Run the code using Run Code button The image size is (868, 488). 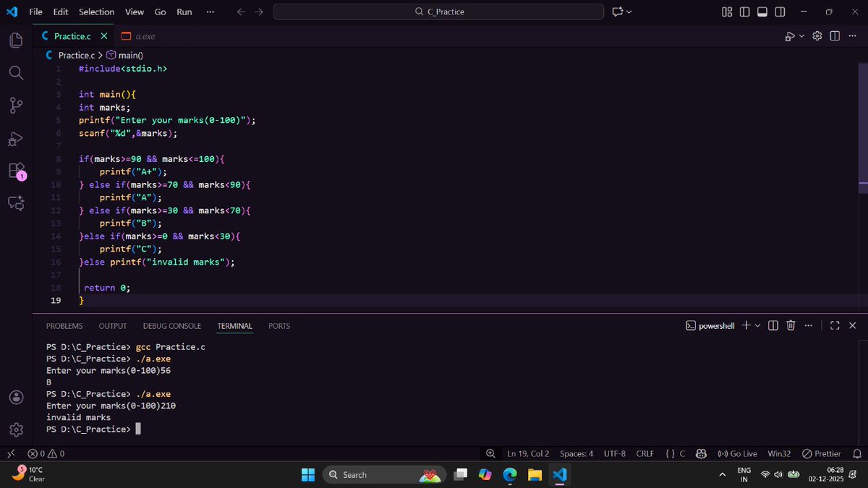tap(791, 35)
